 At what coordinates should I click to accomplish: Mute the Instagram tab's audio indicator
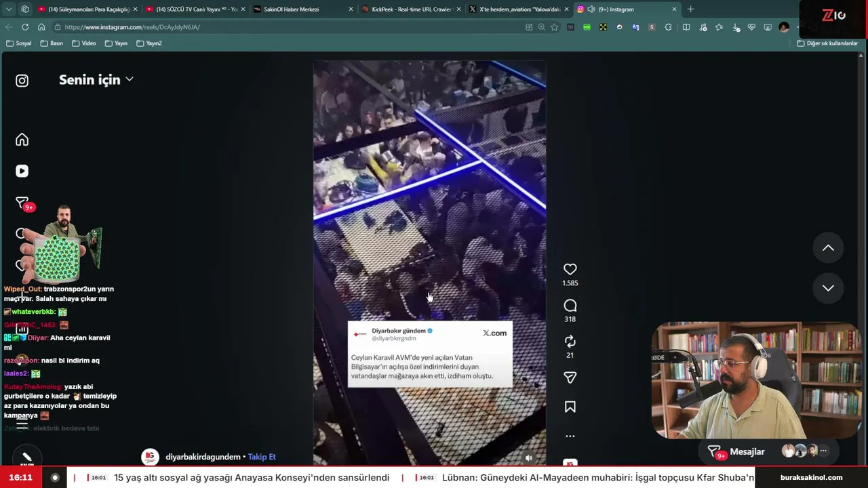(591, 9)
